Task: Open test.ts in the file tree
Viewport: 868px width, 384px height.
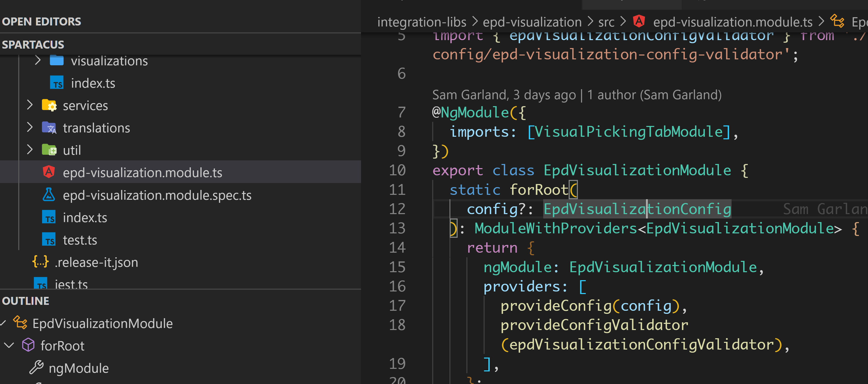Action: pyautogui.click(x=80, y=240)
